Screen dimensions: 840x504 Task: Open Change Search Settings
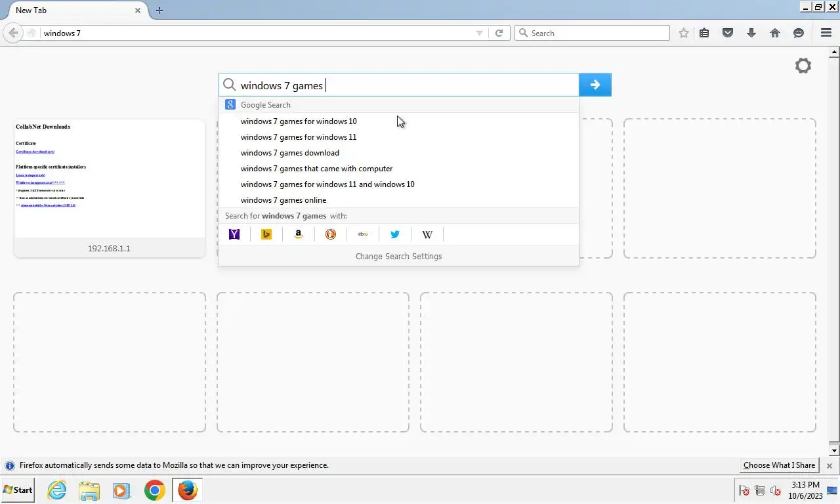click(398, 256)
